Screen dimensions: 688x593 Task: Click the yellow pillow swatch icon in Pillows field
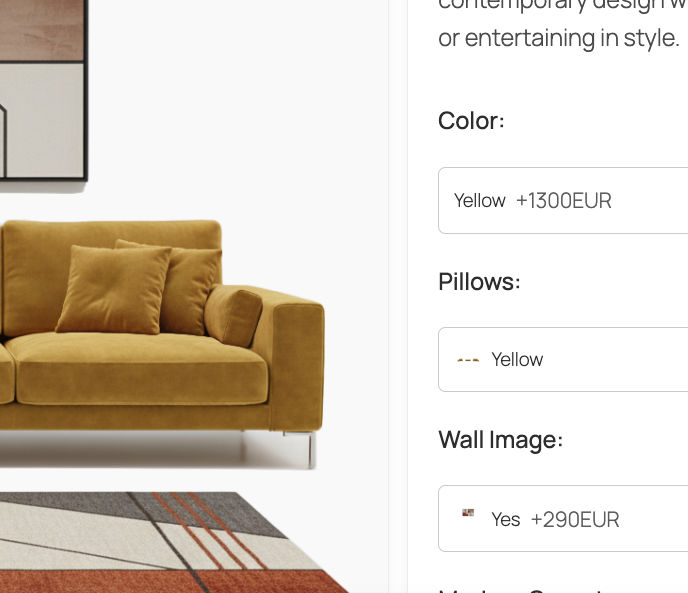click(x=468, y=360)
